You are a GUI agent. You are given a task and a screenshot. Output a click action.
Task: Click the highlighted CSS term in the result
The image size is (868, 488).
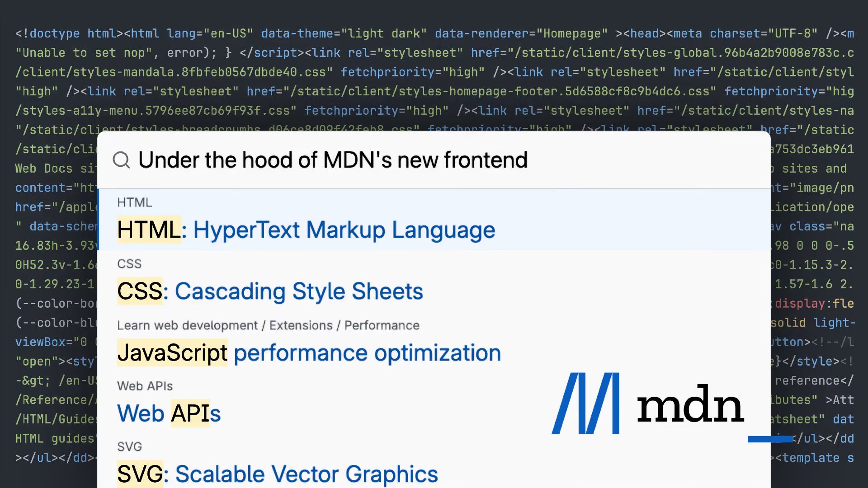(140, 291)
